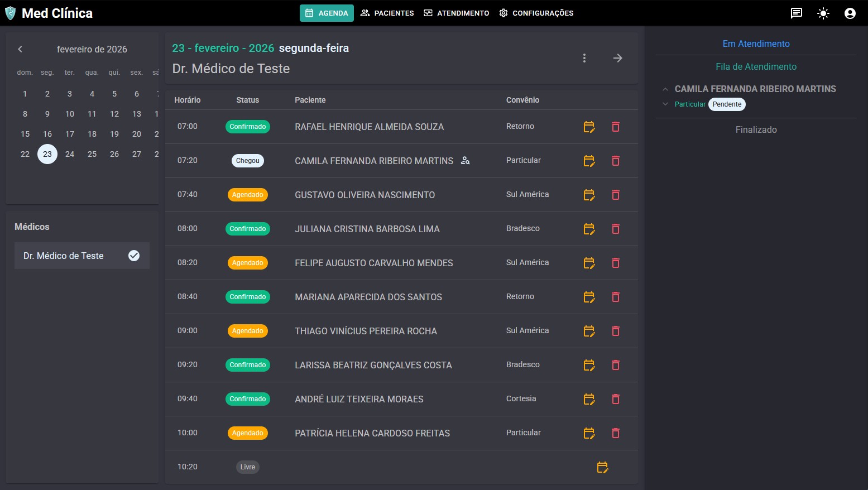Click the Livre status chip at 10:20
The height and width of the screenshot is (490, 868).
tap(248, 467)
